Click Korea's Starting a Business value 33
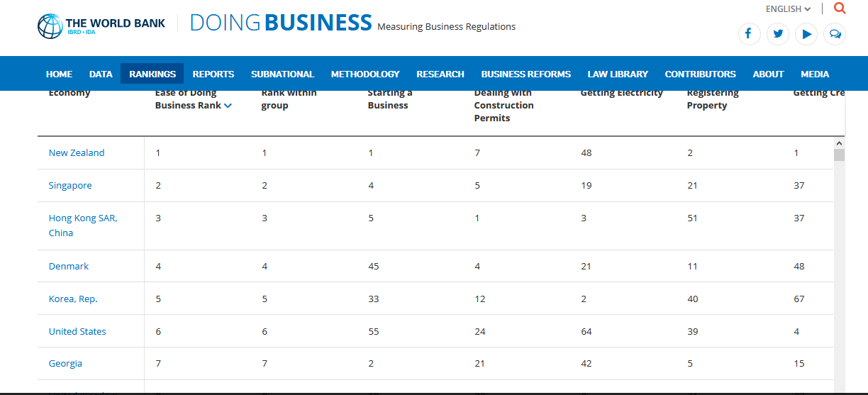868x395 pixels. coord(374,299)
